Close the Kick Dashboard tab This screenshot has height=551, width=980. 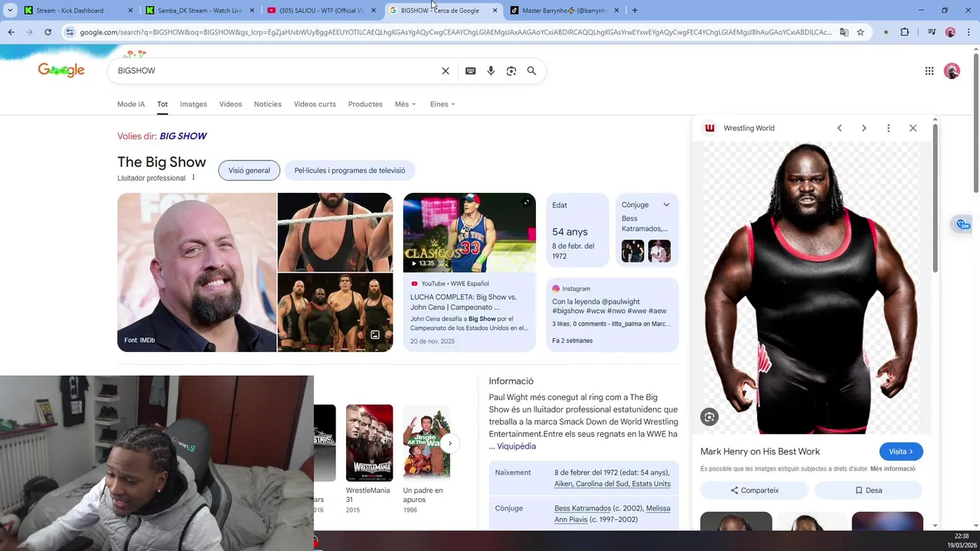point(130,11)
